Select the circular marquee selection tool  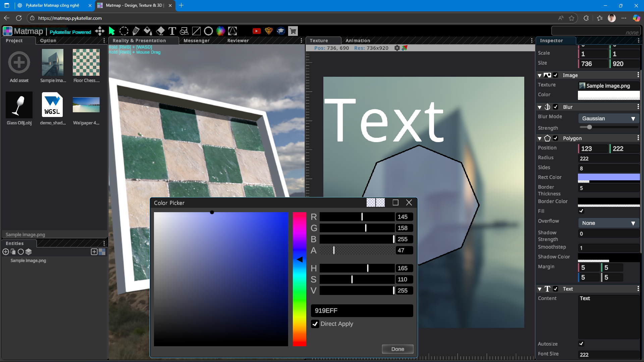click(x=124, y=31)
